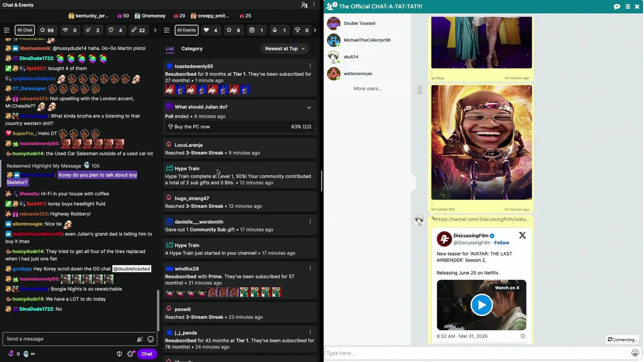Click LocoLaranja in events list
Viewport: 644px width, 362px height.
189,145
